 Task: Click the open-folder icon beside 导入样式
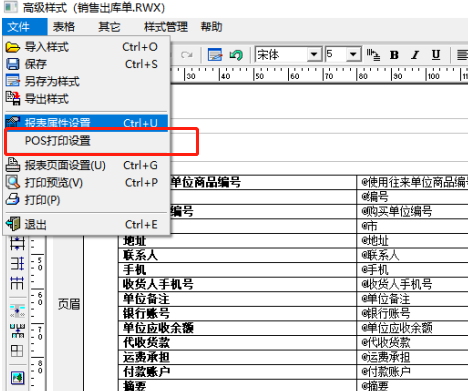(13, 47)
